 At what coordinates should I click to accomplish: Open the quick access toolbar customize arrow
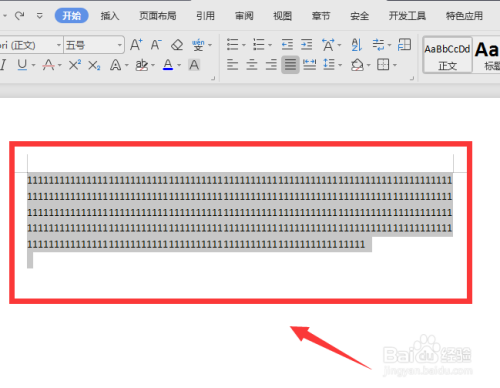40,16
